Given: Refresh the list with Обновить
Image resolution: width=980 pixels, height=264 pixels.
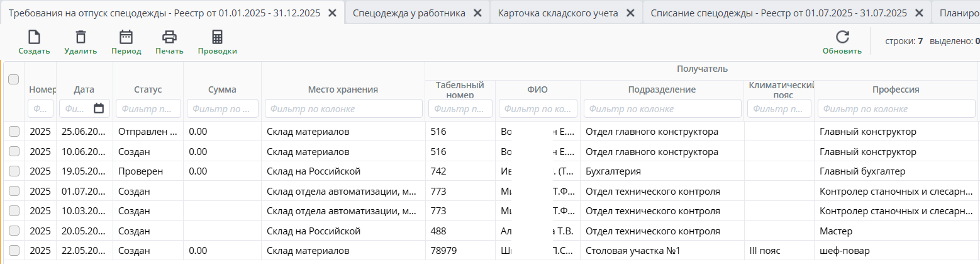Looking at the screenshot, I should tap(842, 38).
